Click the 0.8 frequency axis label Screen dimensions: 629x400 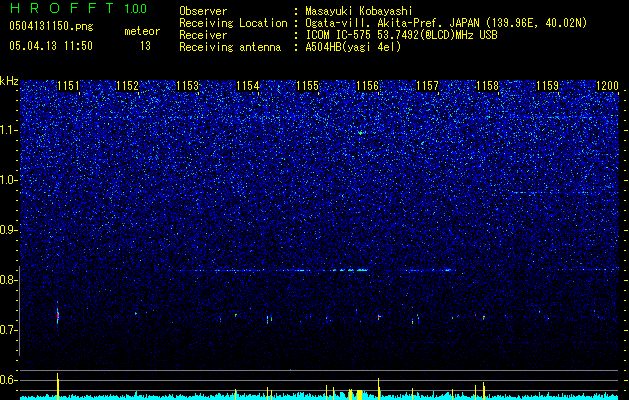point(8,280)
